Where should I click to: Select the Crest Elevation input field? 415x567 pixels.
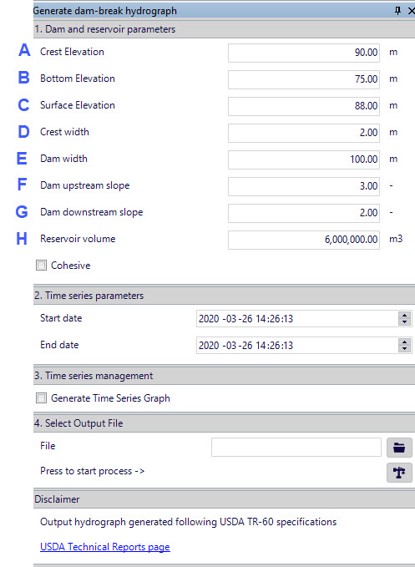point(304,53)
